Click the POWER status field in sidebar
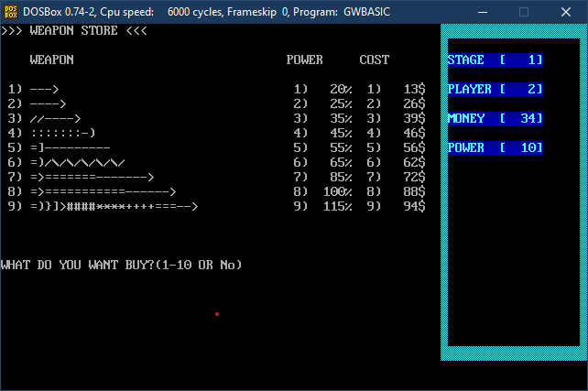The width and height of the screenshot is (588, 391). pos(495,147)
